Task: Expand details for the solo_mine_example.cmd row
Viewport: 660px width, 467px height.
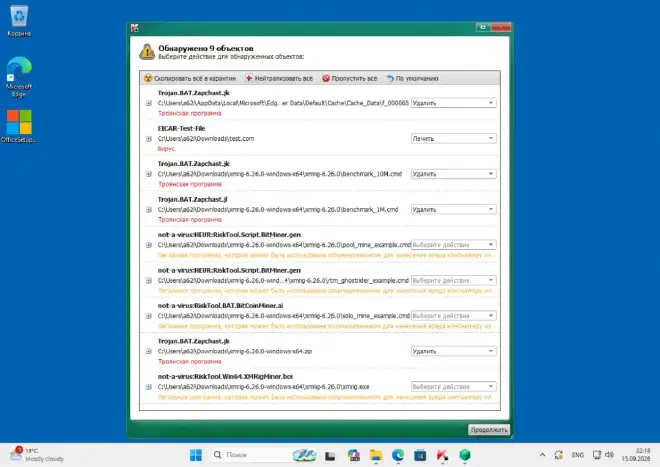Action: coord(149,316)
